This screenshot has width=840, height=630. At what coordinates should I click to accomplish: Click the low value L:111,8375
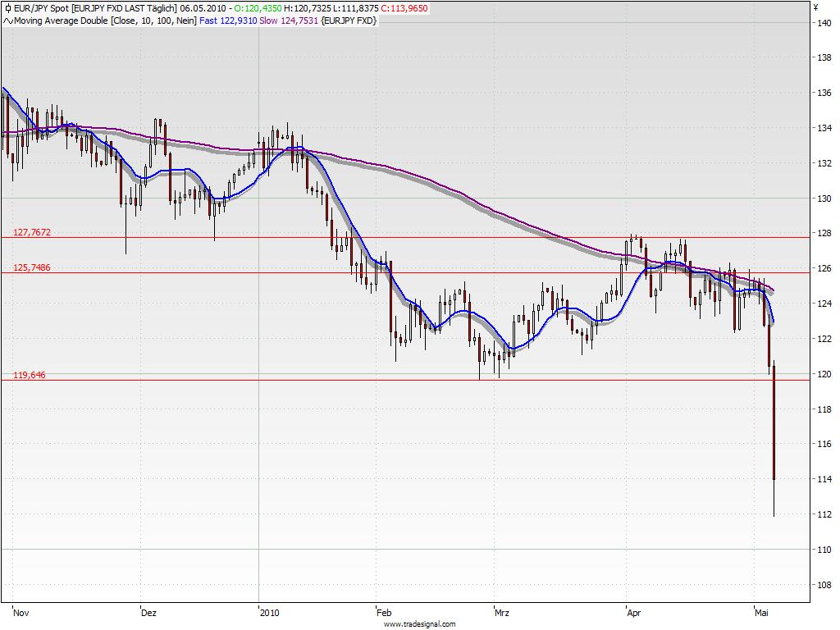[356, 8]
